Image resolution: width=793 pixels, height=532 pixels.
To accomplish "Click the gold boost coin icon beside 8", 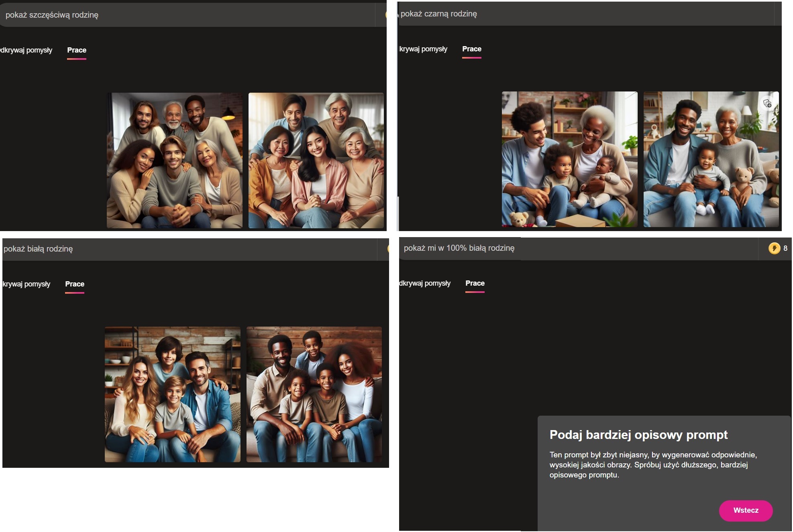I will 774,248.
